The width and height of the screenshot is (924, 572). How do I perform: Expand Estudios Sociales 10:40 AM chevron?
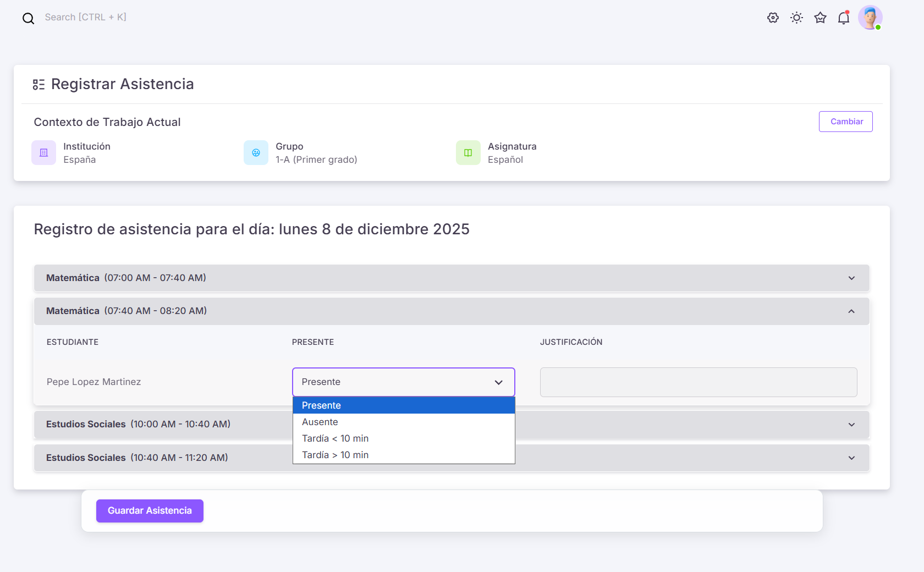pos(851,458)
